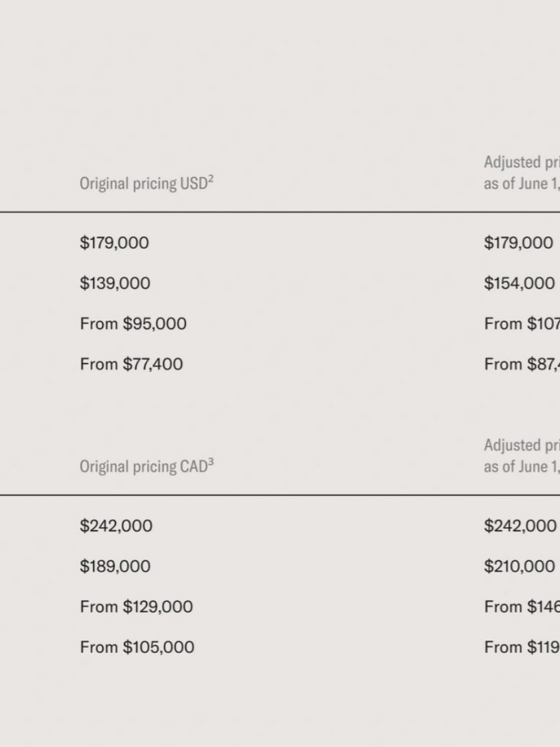This screenshot has height=747, width=560.
Task: Click the 'Original pricing USD' column header
Action: tap(147, 183)
